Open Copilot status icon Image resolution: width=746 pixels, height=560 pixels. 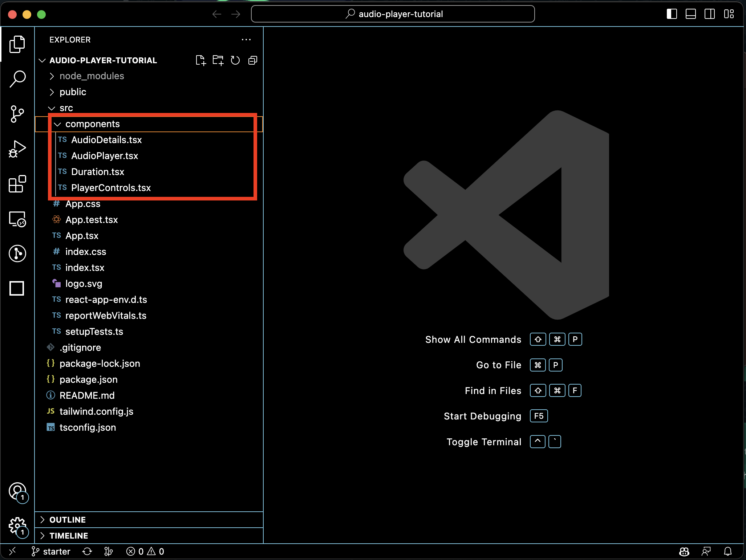(684, 552)
